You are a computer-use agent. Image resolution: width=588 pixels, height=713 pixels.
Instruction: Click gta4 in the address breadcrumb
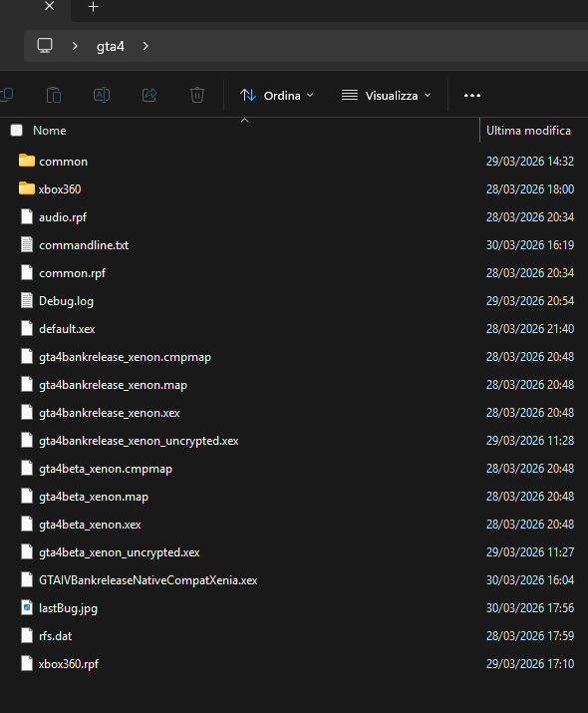(x=110, y=47)
